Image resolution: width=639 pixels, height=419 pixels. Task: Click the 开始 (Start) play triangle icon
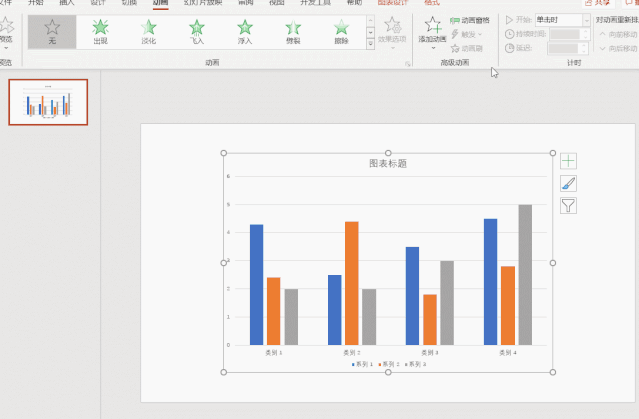click(x=509, y=20)
